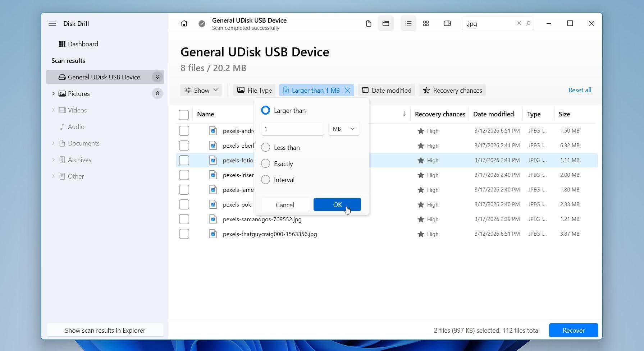Viewport: 644px width, 351px height.
Task: Cancel the size filter popup
Action: [285, 204]
